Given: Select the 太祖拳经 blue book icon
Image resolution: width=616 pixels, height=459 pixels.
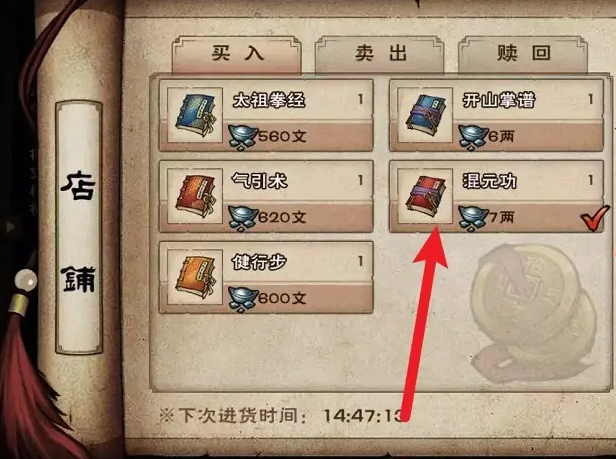Looking at the screenshot, I should (x=195, y=115).
